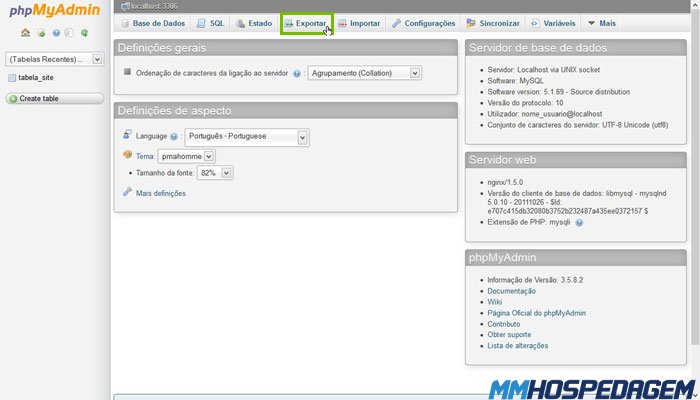
Task: Open the Tabelas Recentes dropdown
Action: (54, 59)
